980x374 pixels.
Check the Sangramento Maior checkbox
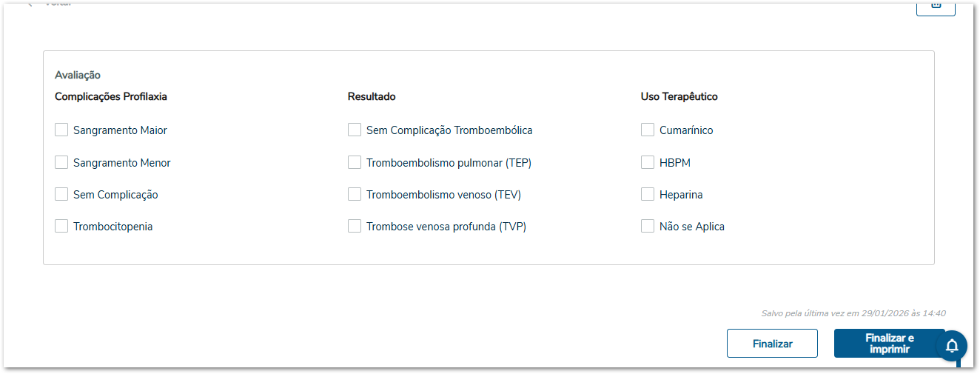(x=61, y=130)
